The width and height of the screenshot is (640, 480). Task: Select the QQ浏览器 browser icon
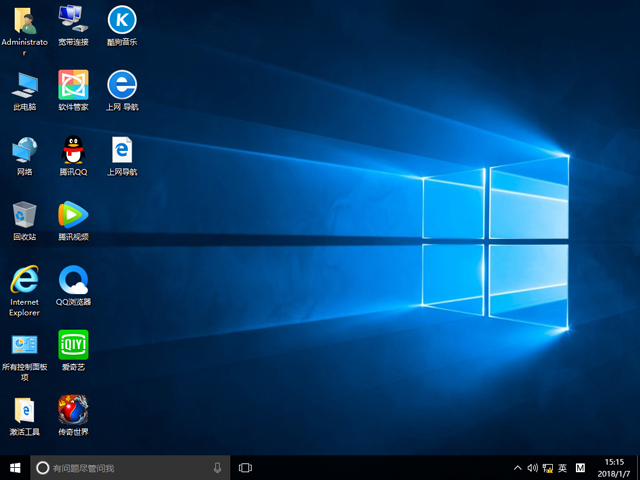coord(73,279)
